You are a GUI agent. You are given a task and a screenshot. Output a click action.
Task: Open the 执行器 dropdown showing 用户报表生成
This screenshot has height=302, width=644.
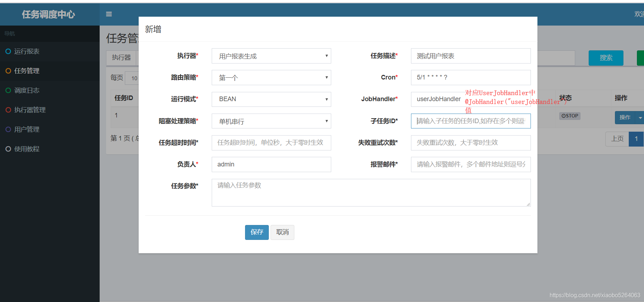271,56
